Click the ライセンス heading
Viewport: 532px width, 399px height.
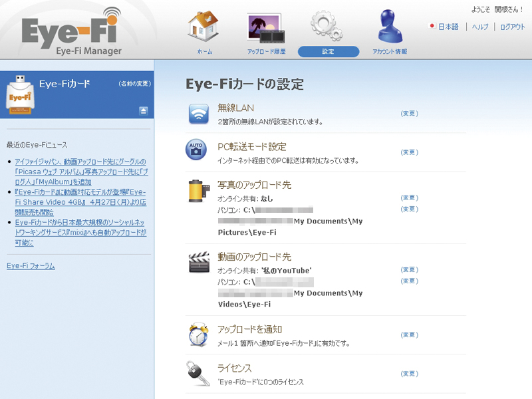click(235, 368)
